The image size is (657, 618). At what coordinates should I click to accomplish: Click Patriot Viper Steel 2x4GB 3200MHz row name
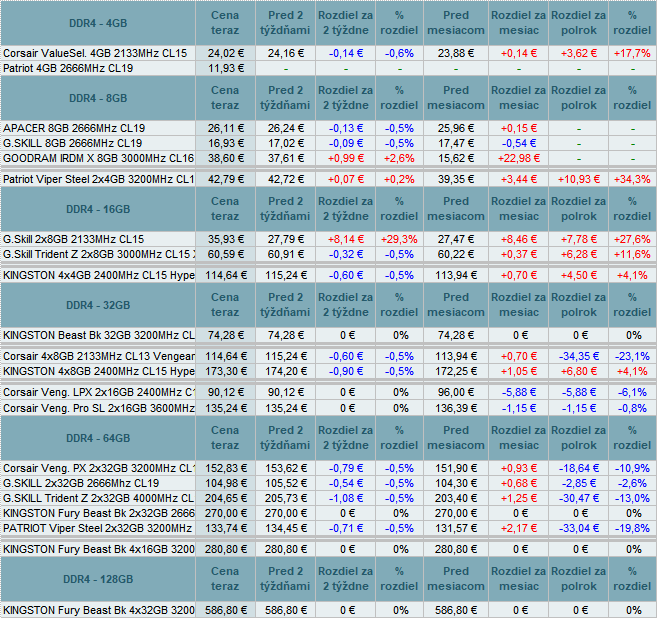tap(98, 179)
